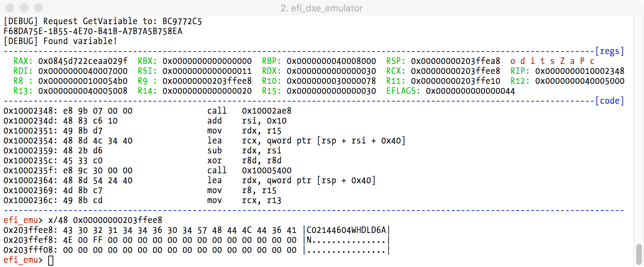The height and width of the screenshot is (267, 644).
Task: Click the efi_dxe_emulator window title
Action: point(321,8)
